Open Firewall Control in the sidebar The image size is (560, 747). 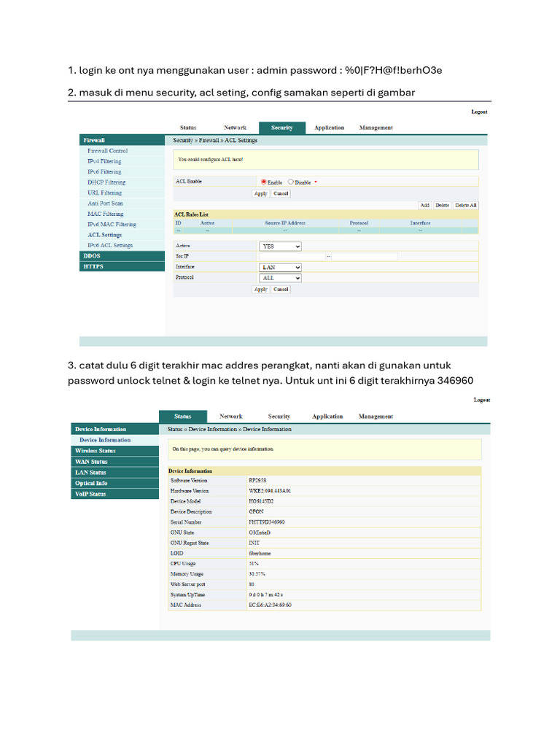108,150
